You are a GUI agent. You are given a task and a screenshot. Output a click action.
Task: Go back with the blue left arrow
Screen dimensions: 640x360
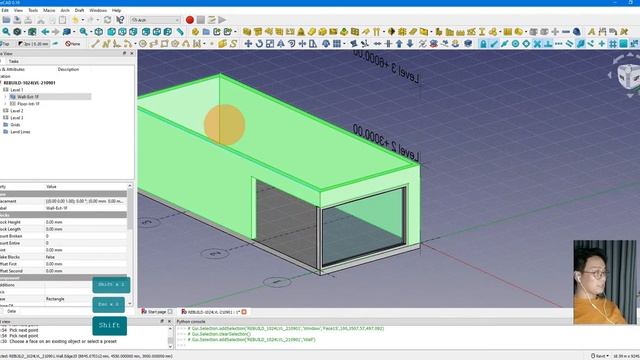45,31
